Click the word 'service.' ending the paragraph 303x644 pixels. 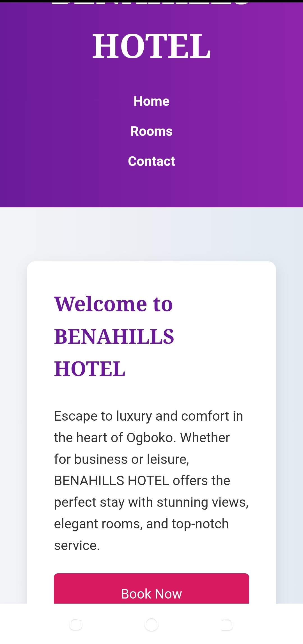point(77,546)
